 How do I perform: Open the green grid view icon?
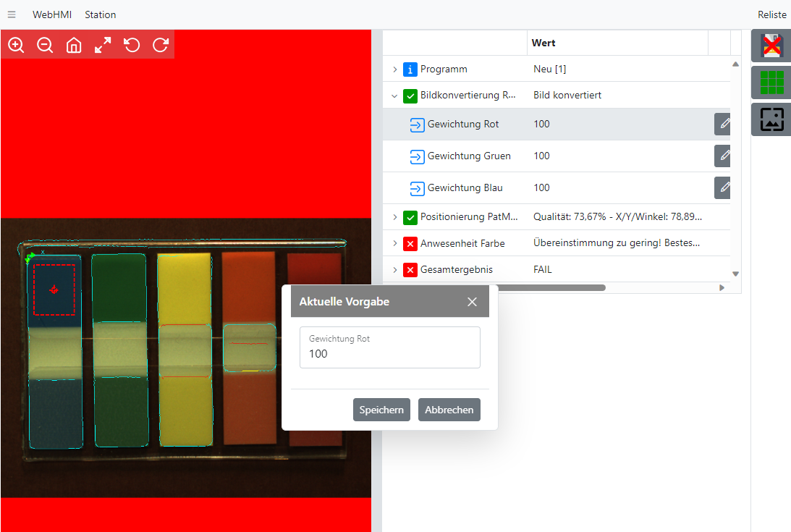click(x=771, y=83)
